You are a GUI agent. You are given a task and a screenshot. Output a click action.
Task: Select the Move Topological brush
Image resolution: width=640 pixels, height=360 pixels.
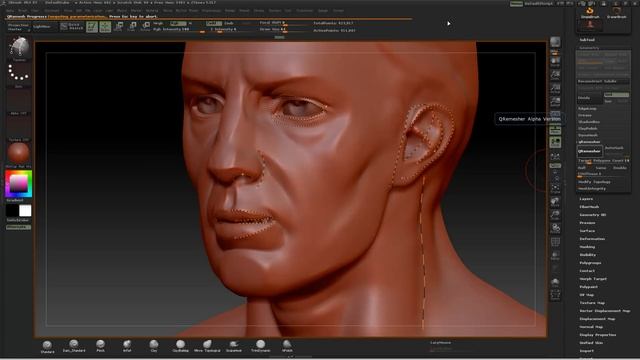click(x=207, y=346)
